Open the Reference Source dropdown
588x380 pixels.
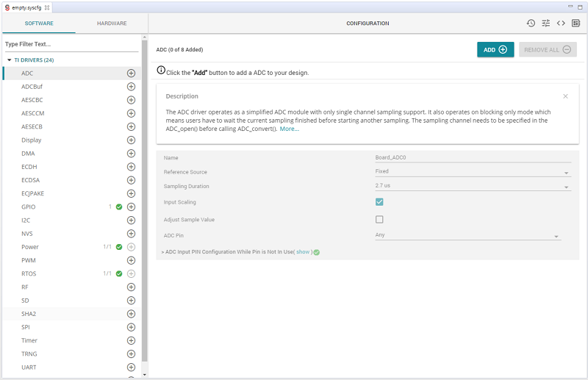473,172
